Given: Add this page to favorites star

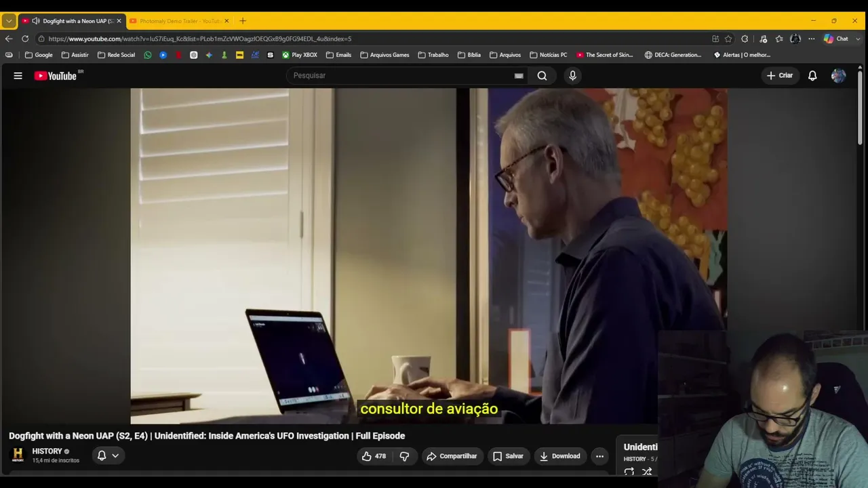Looking at the screenshot, I should pyautogui.click(x=728, y=39).
